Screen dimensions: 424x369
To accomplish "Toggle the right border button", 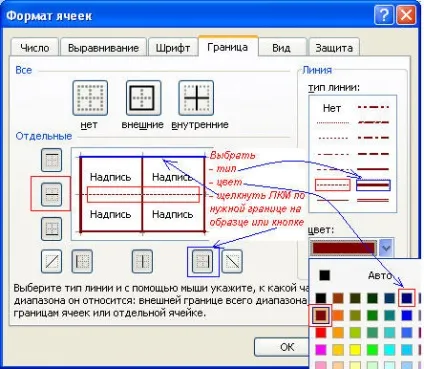I will [202, 261].
